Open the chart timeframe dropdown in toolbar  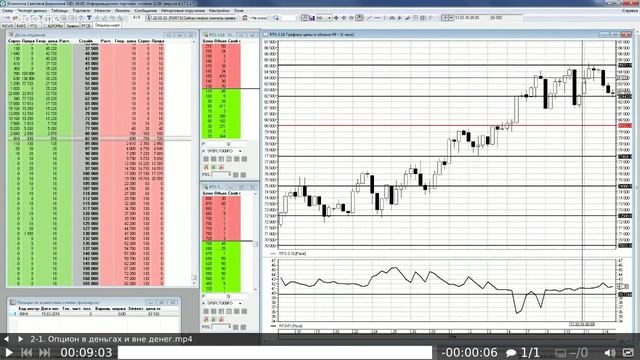tap(324, 18)
